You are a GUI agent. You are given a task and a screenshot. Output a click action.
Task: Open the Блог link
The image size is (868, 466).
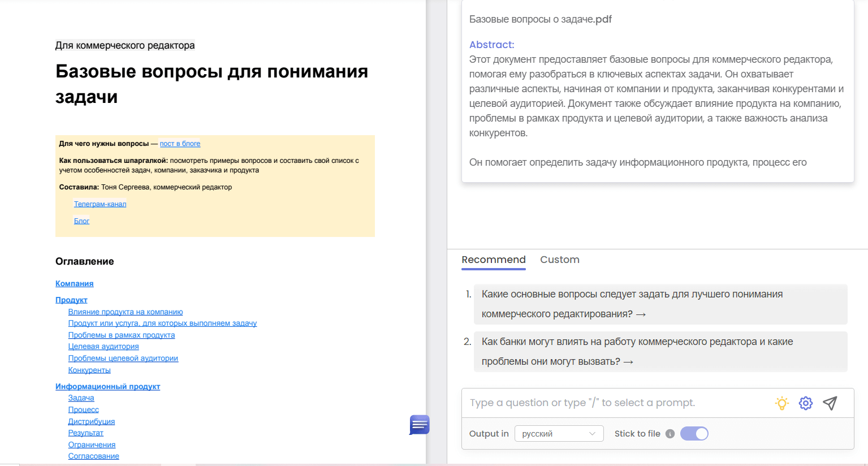click(81, 221)
